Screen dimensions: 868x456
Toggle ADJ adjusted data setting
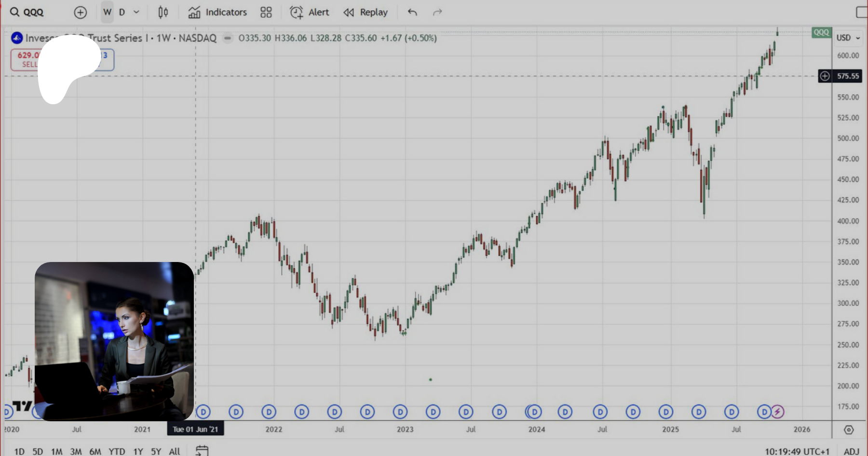point(851,451)
